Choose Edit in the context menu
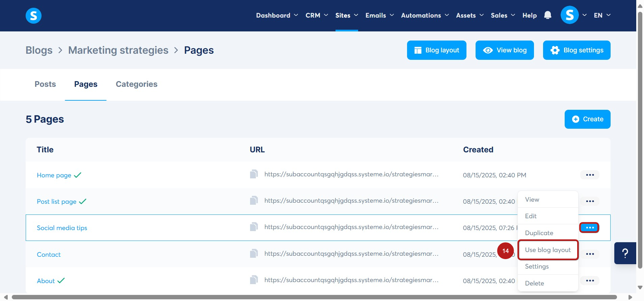The width and height of the screenshot is (644, 301). [548, 216]
